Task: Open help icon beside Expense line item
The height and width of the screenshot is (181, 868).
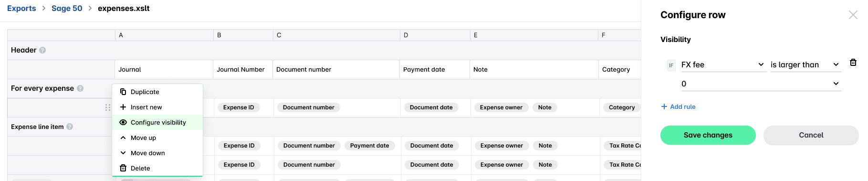Action: tap(70, 127)
